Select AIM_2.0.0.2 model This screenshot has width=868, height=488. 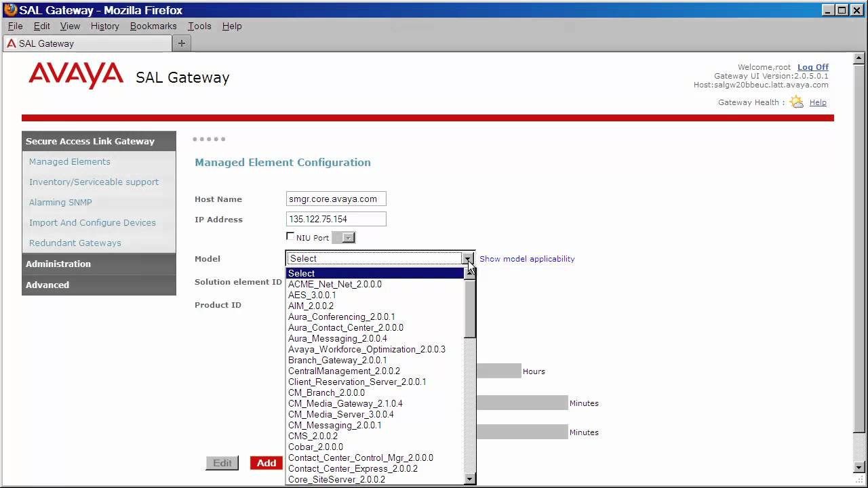point(375,306)
